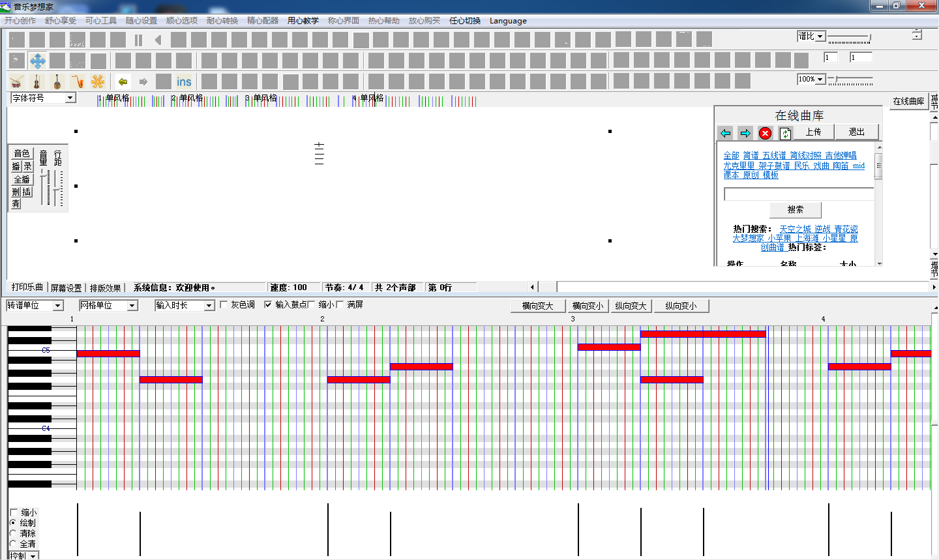Select the violin instrument icon
The height and width of the screenshot is (560, 939).
point(37,81)
